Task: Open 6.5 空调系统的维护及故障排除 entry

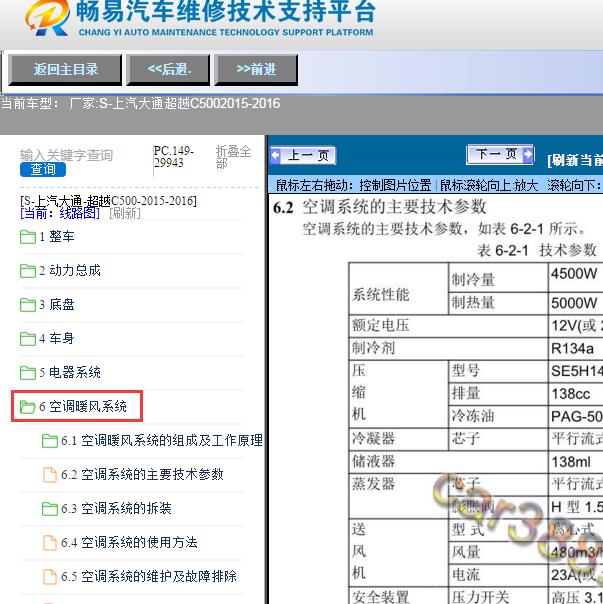Action: 149,576
